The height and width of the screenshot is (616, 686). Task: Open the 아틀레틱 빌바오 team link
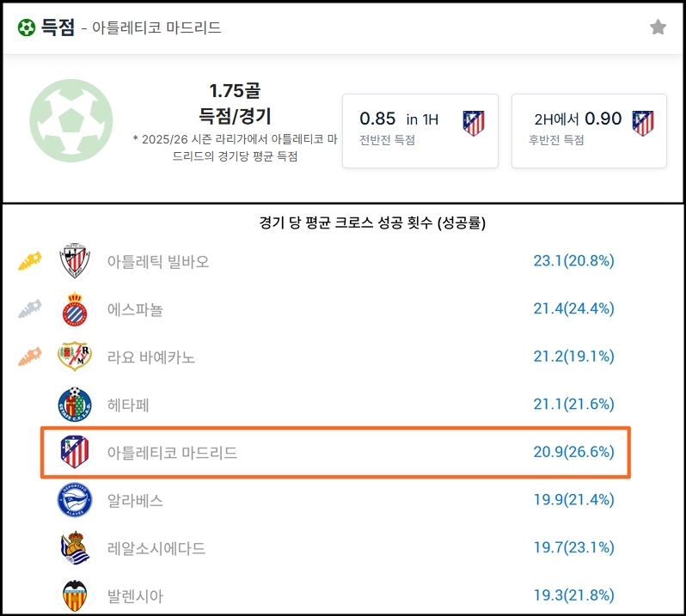158,261
